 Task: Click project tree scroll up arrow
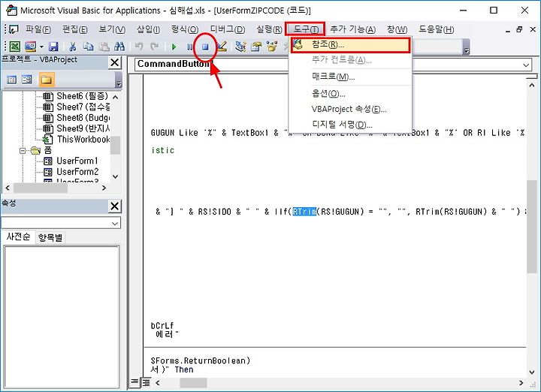(x=116, y=97)
